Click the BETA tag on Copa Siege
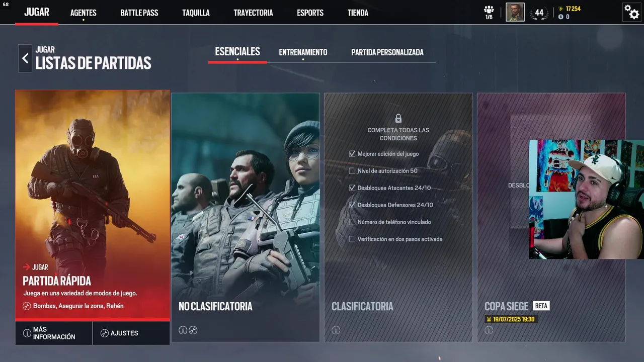Viewport: 644px width, 362px height. (541, 306)
